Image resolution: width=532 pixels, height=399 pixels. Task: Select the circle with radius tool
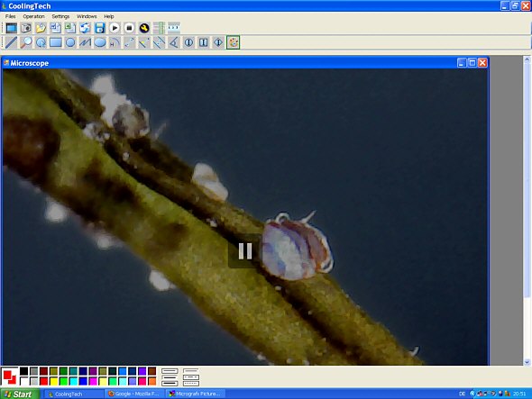(x=41, y=42)
